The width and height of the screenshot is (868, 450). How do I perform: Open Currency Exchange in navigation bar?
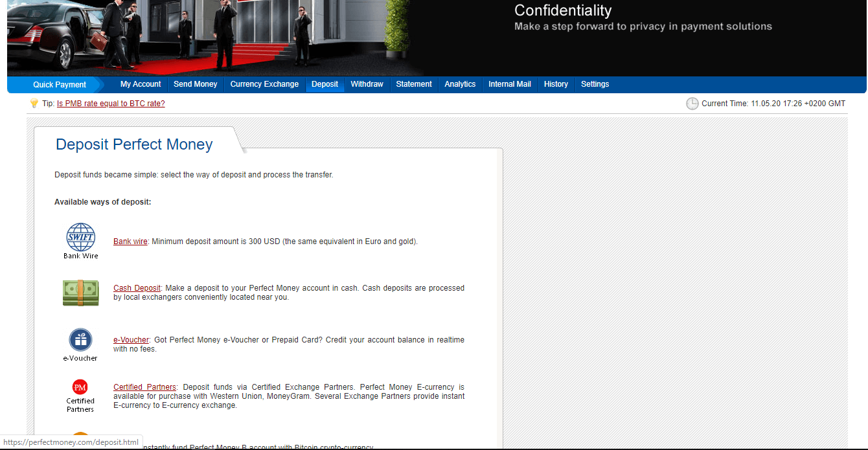(264, 84)
